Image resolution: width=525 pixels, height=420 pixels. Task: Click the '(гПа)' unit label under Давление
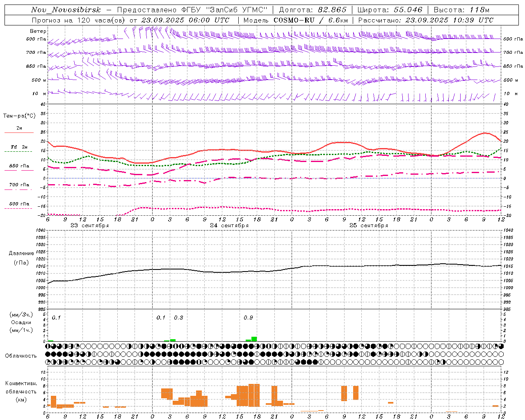[x=21, y=263]
